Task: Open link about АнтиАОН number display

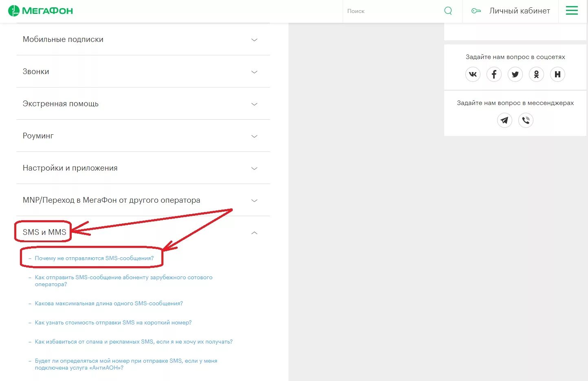Action: tap(126, 364)
